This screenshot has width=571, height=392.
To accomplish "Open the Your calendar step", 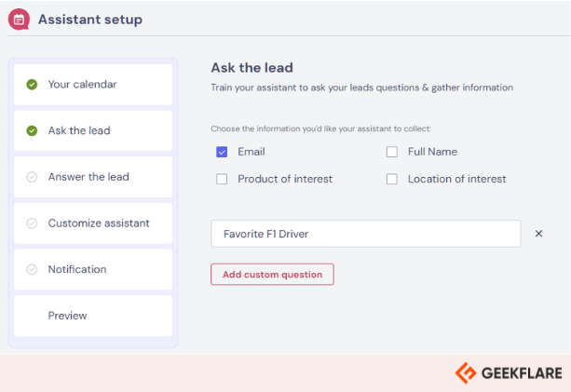I will (x=93, y=85).
